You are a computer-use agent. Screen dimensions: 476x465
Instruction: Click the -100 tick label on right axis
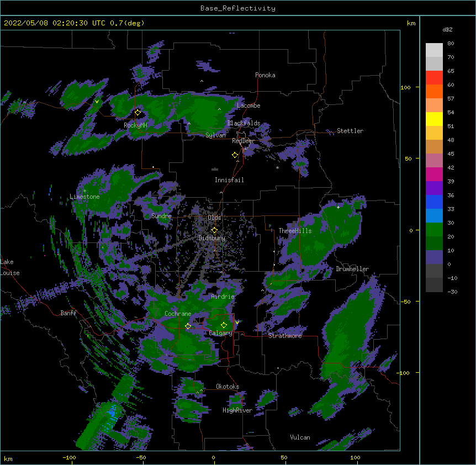(x=404, y=373)
